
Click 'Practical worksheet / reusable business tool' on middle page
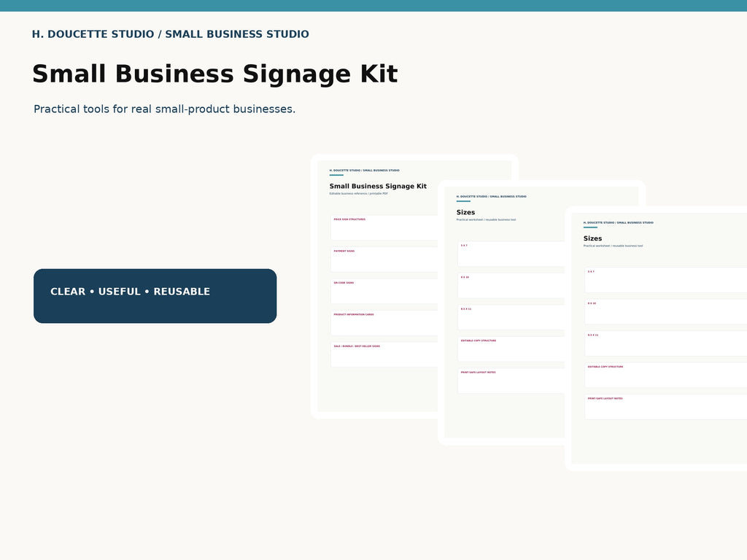coord(486,220)
